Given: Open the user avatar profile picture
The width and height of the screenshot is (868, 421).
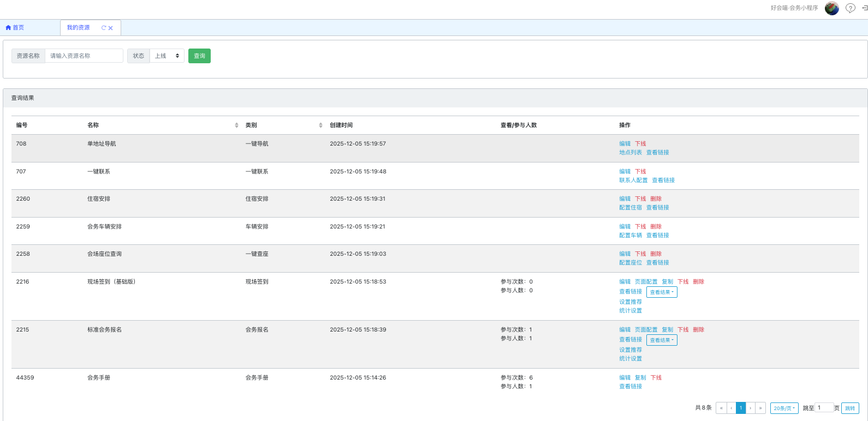Looking at the screenshot, I should click(831, 8).
